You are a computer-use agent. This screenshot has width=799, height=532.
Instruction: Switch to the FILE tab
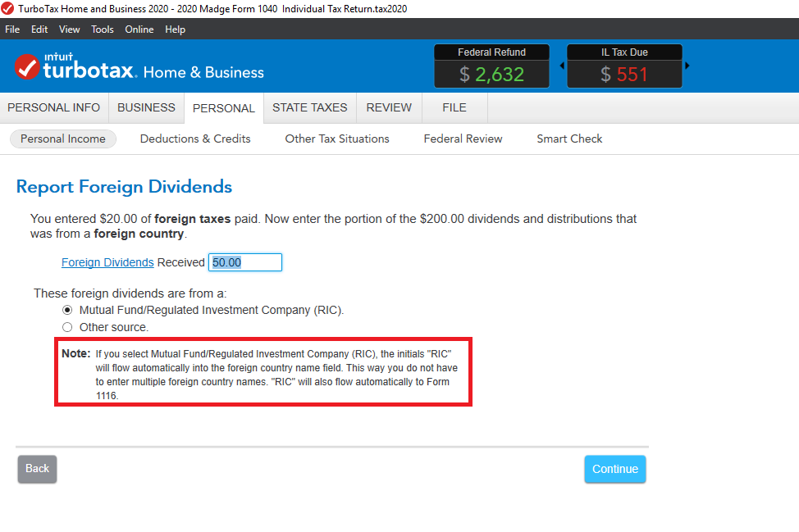point(454,108)
